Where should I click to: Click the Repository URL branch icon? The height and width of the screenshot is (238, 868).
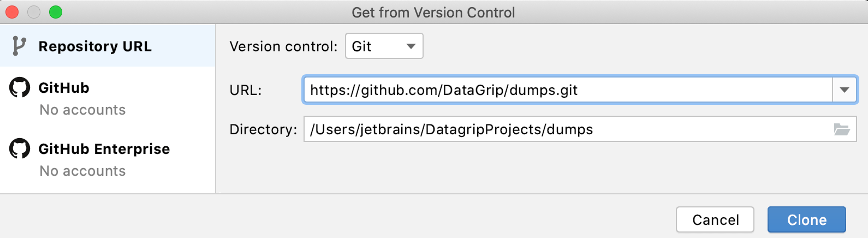[19, 46]
